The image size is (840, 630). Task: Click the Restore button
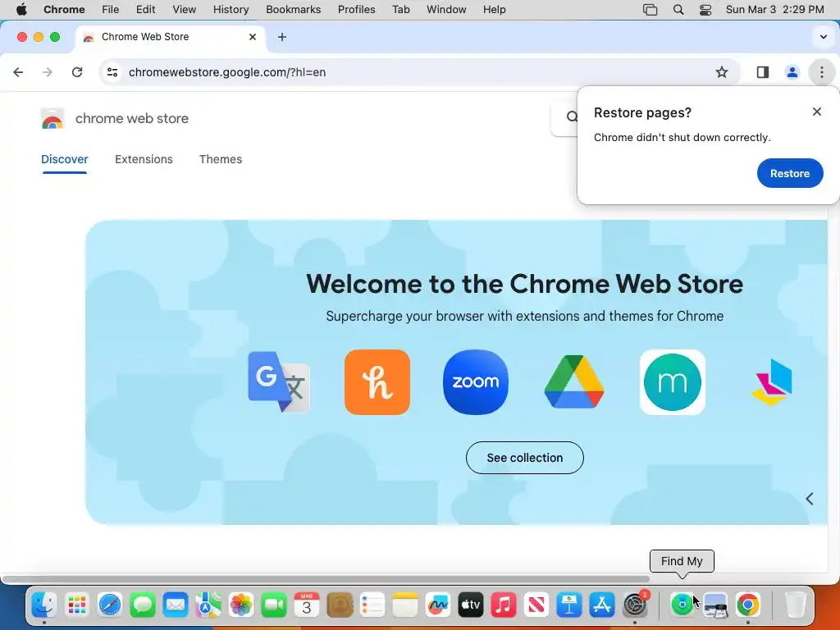tap(790, 173)
